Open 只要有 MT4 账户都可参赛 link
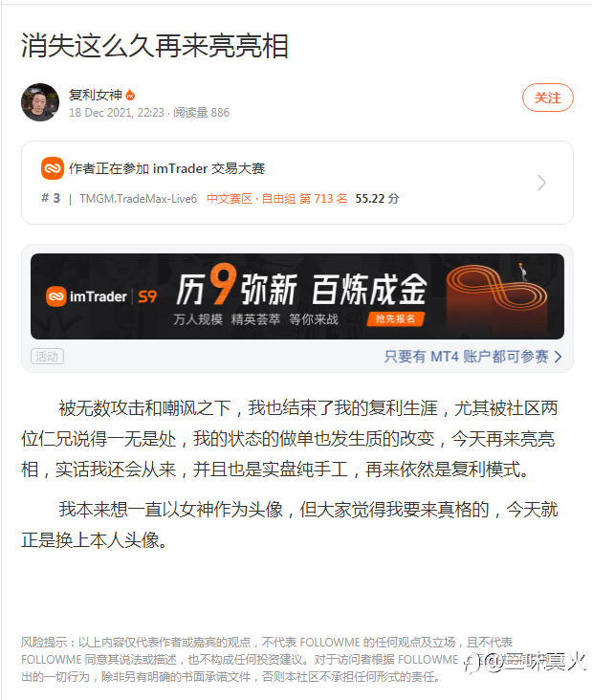This screenshot has height=700, width=592. (x=466, y=357)
